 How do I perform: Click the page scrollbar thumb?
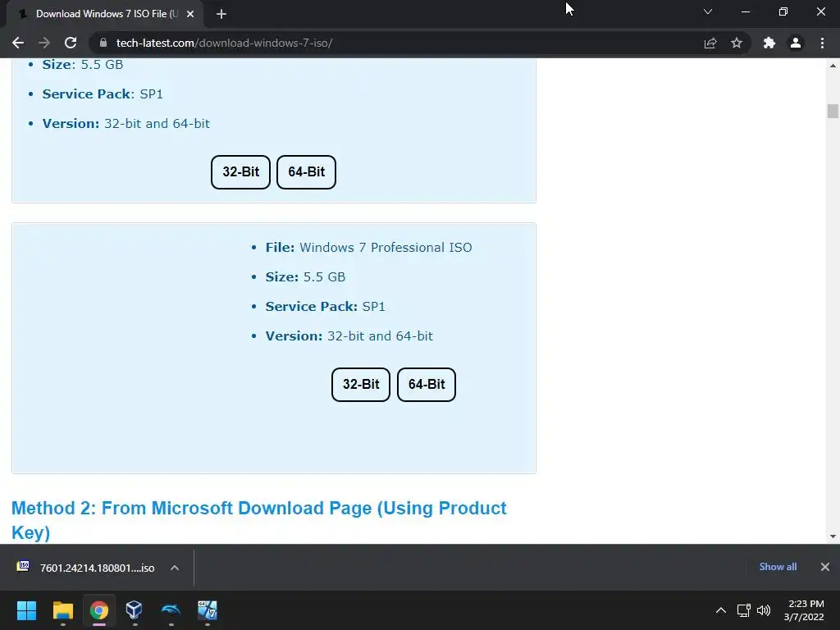click(x=833, y=111)
